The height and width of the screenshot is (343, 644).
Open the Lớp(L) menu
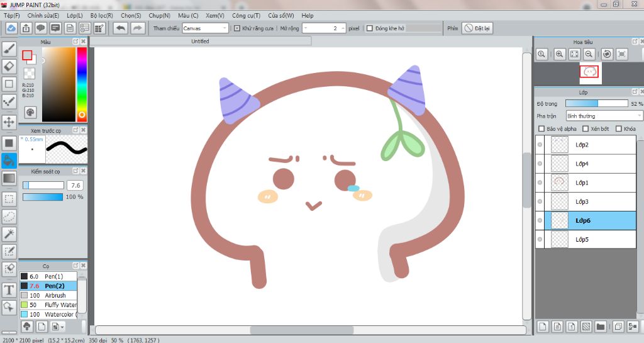point(75,15)
